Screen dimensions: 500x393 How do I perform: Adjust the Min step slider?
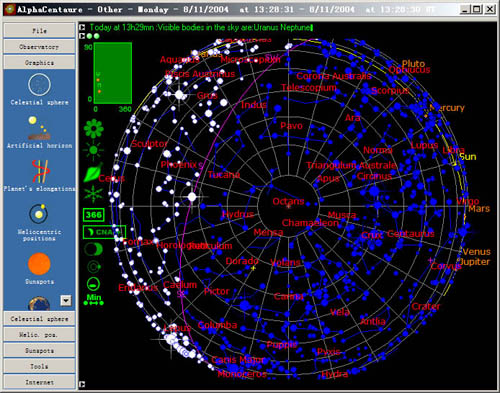pos(94,303)
